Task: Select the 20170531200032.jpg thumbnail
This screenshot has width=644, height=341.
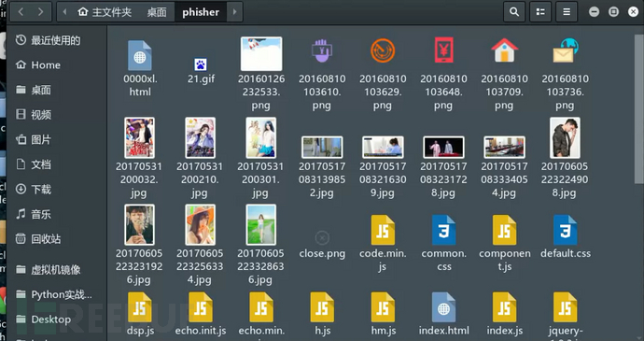Action: click(140, 137)
